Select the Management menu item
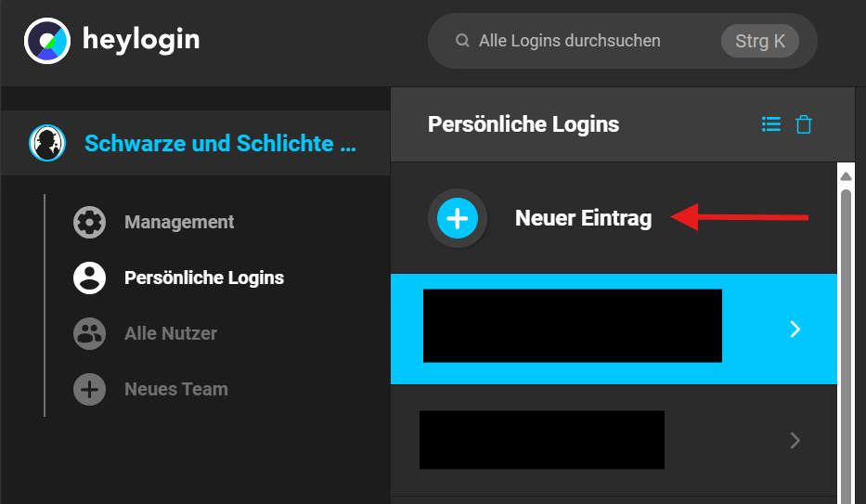This screenshot has width=866, height=504. [x=179, y=223]
